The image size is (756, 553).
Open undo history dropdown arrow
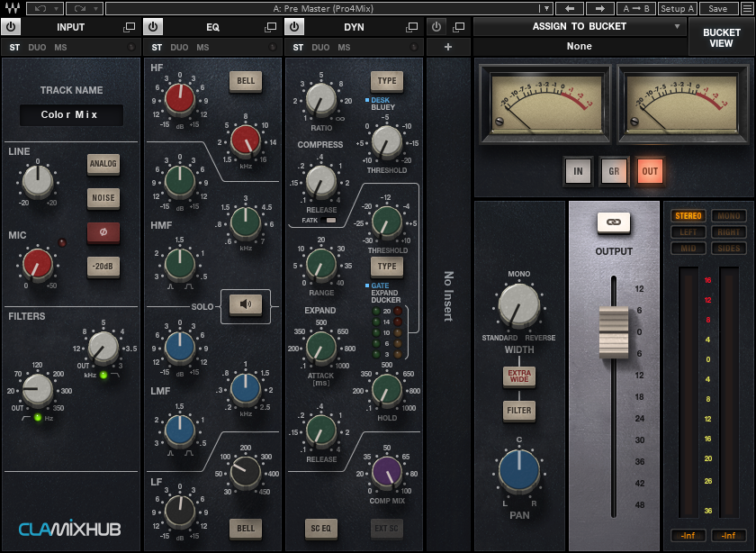[57, 8]
